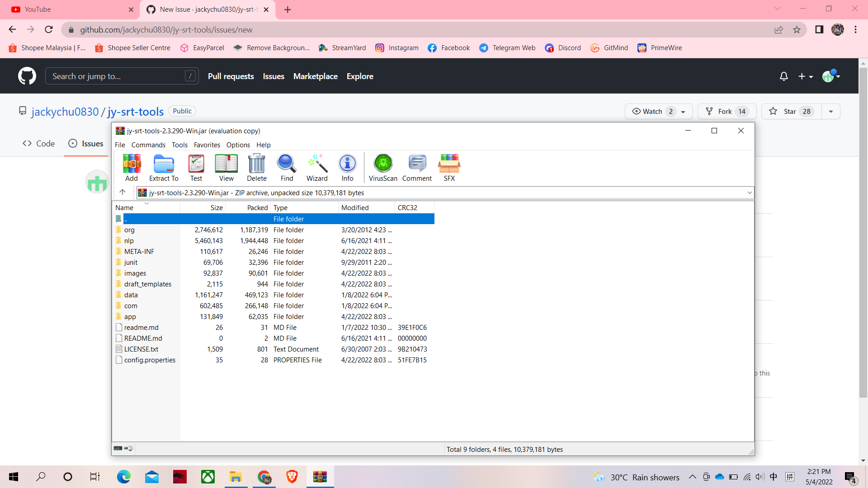868x488 pixels.
Task: Click the Pull requests link in header
Action: click(x=231, y=76)
